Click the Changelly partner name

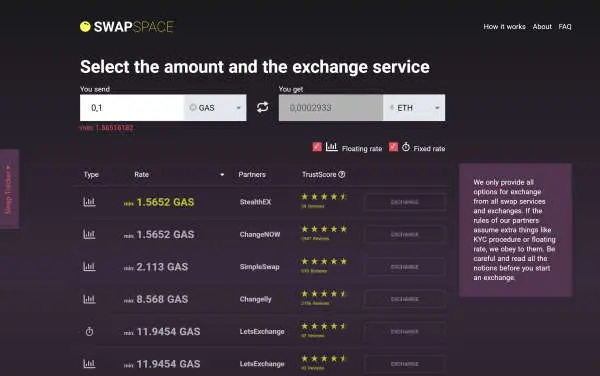[255, 299]
